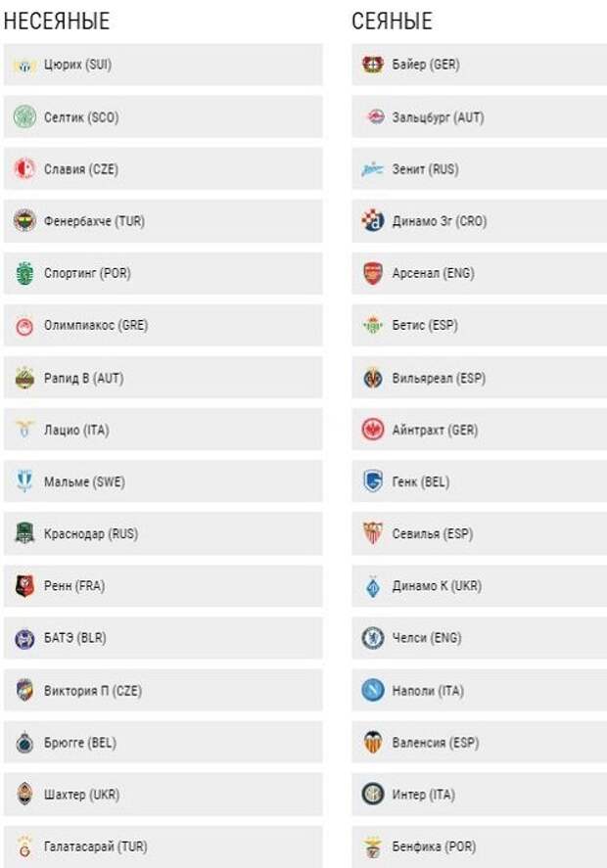The height and width of the screenshot is (868, 607).
Task: Click the Arsenal club crest icon
Action: tap(373, 274)
